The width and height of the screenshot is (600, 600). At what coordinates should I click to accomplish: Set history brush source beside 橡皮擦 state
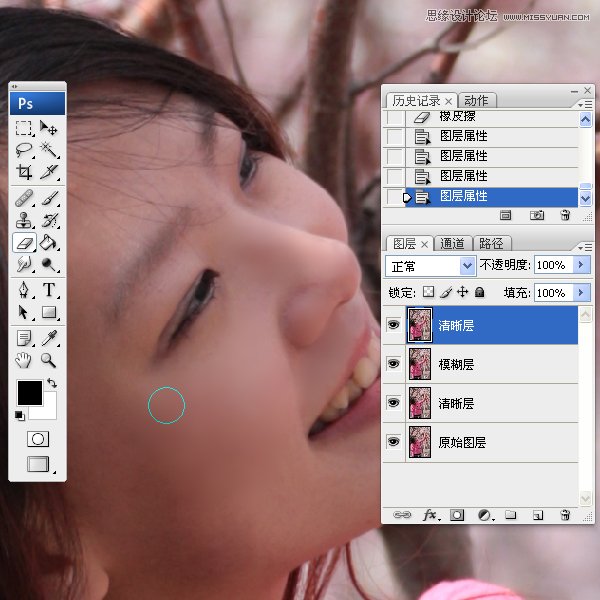[394, 117]
